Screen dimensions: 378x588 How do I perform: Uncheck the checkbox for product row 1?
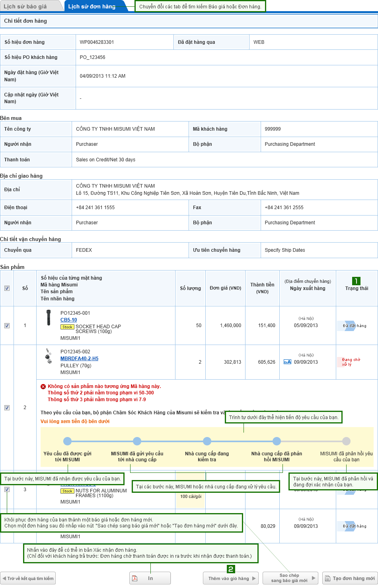(x=7, y=325)
